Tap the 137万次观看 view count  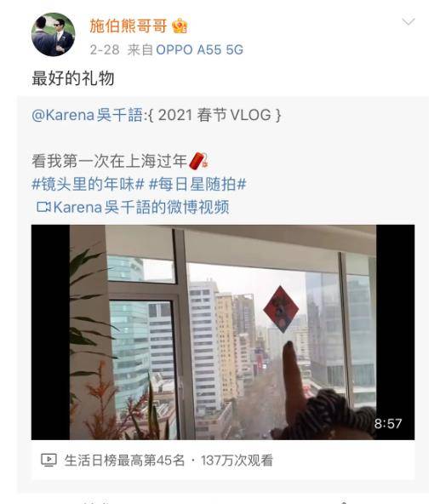237,461
